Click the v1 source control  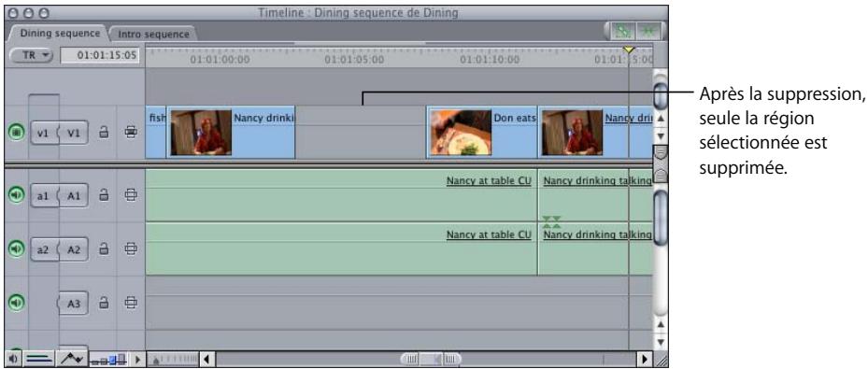(44, 134)
